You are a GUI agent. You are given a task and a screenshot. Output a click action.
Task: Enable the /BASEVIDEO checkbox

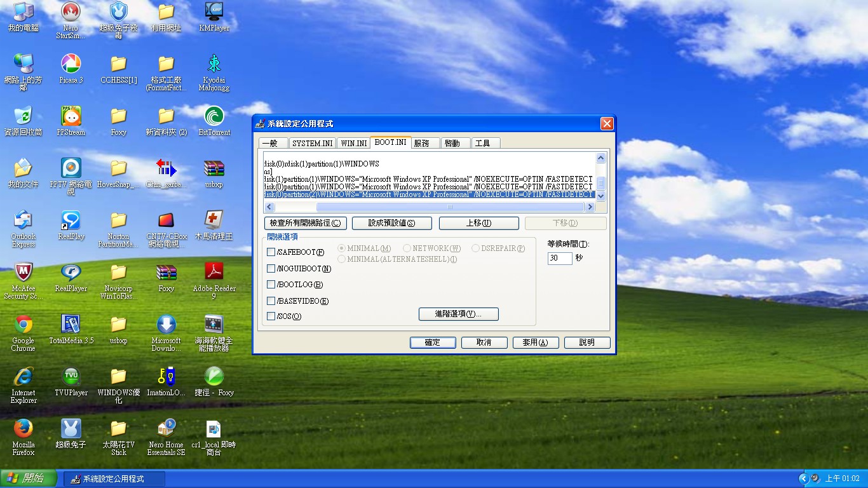pyautogui.click(x=271, y=301)
